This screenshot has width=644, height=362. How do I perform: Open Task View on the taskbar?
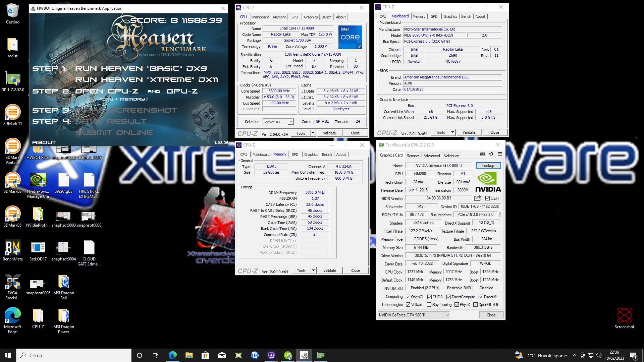[x=155, y=355]
